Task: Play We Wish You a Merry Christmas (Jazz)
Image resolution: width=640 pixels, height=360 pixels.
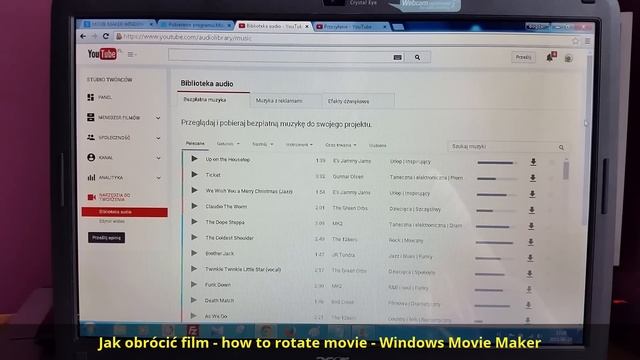Action: [194, 190]
